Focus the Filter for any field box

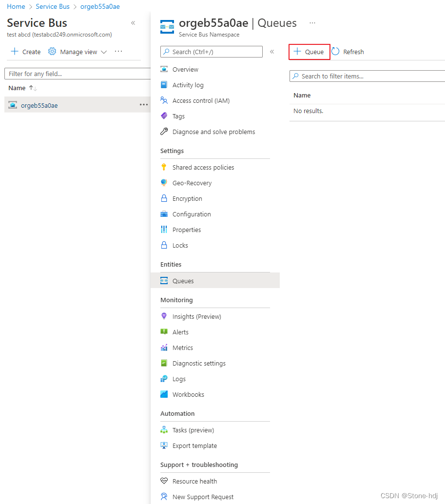click(x=77, y=74)
